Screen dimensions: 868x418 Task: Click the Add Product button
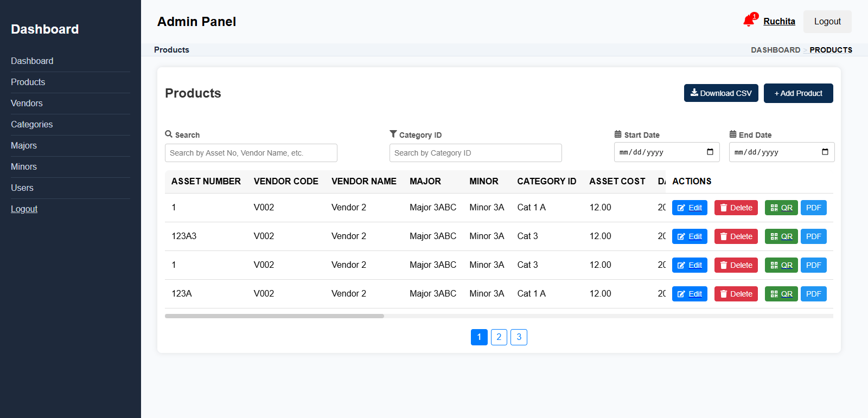798,93
